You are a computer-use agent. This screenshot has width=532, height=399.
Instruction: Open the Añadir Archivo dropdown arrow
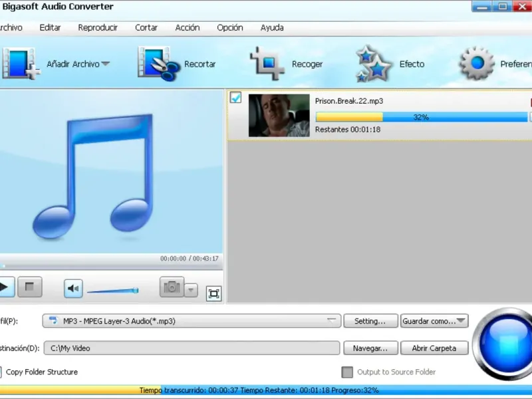(106, 64)
